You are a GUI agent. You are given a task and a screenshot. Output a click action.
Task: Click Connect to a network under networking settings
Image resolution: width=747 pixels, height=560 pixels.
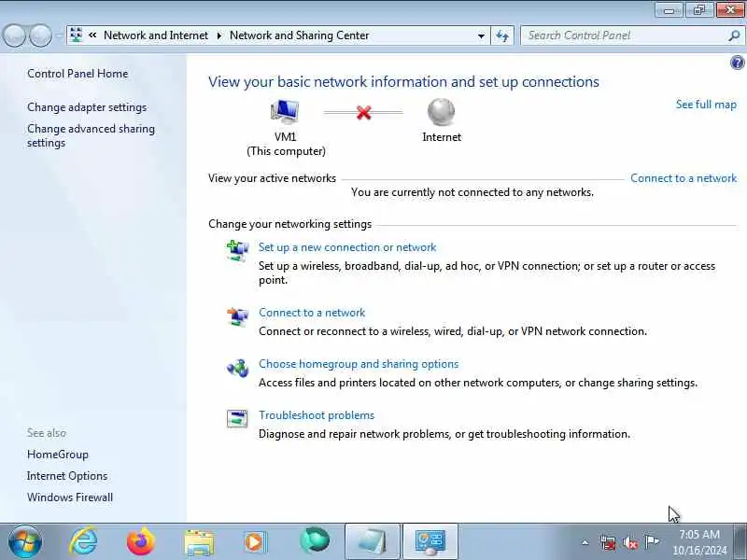tap(312, 313)
